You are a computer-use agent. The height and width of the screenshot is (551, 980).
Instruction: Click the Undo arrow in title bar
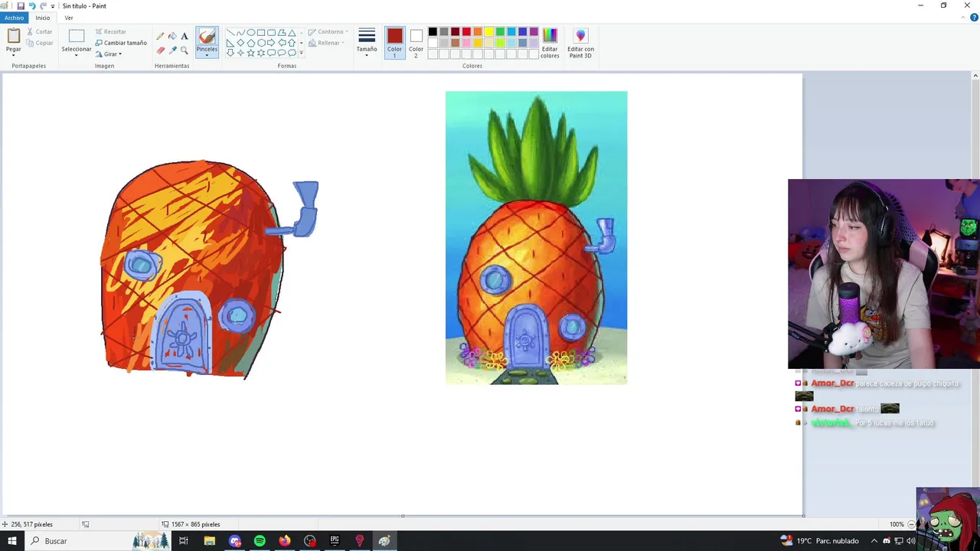(x=31, y=5)
